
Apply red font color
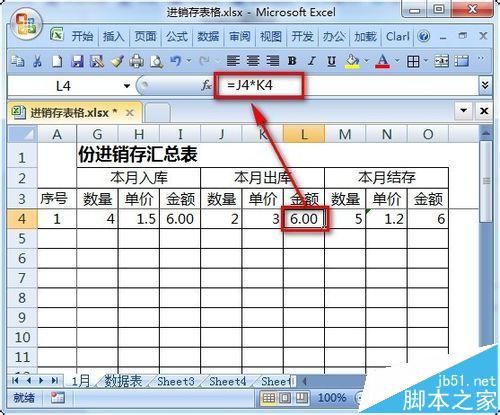point(383,61)
